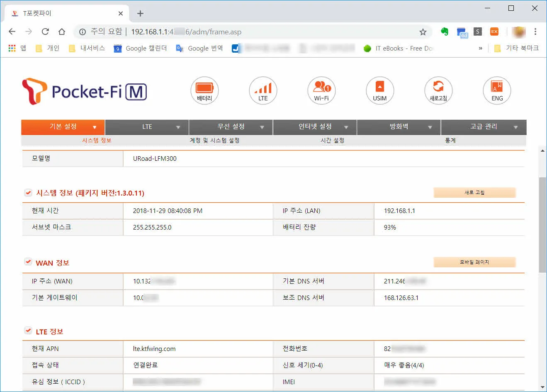Open a new browser tab
Screen dimensions: 547x392
click(140, 13)
